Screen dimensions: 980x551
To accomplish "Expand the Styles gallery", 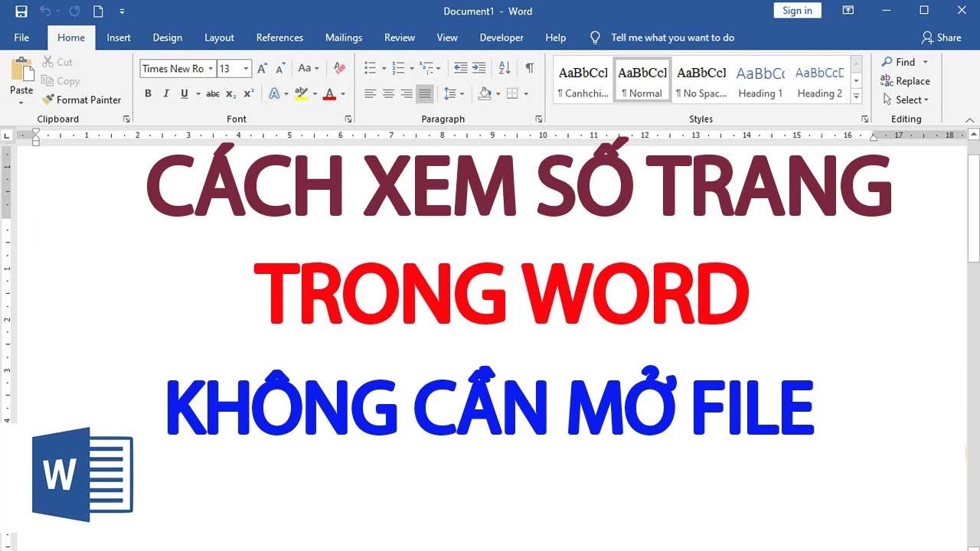I will [x=856, y=96].
